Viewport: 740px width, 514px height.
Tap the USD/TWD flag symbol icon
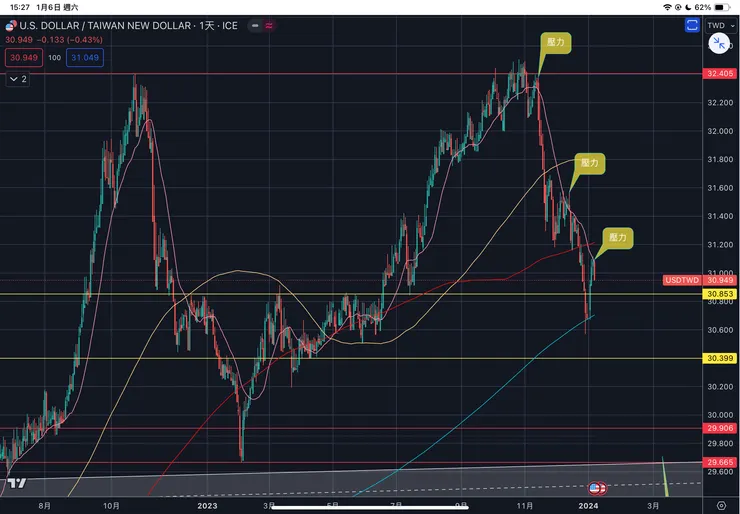coord(11,25)
